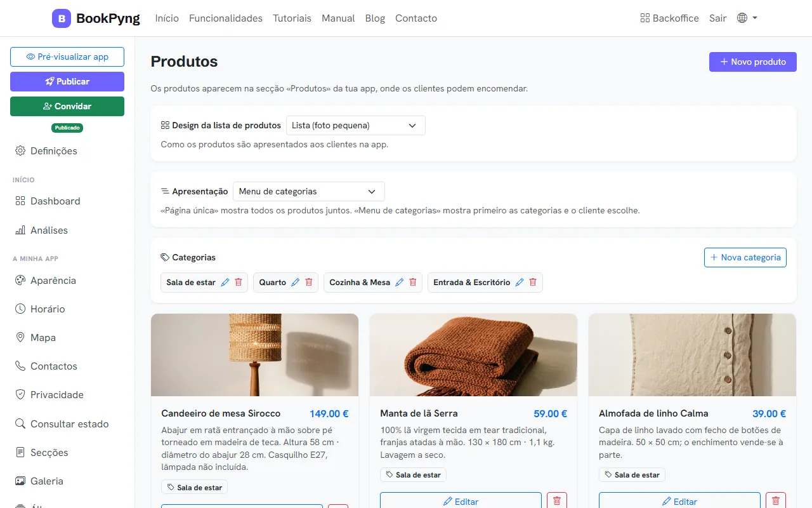Click the Galeria image icon
The image size is (812, 508).
click(x=20, y=481)
